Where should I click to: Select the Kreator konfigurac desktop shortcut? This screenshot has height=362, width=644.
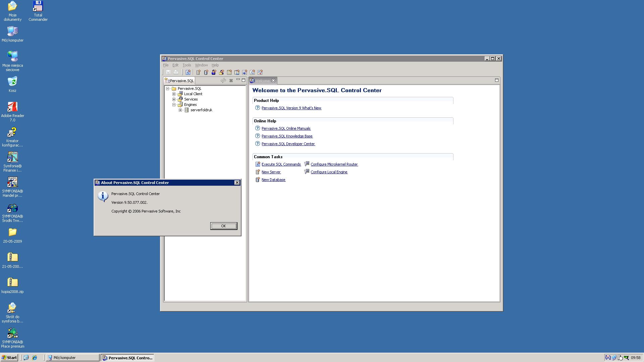pyautogui.click(x=12, y=137)
